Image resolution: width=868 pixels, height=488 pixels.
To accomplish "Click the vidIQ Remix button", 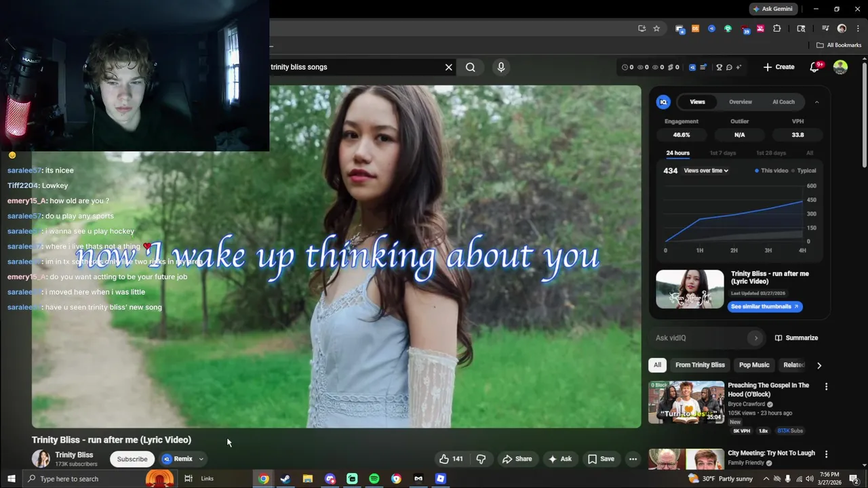I will pyautogui.click(x=178, y=459).
